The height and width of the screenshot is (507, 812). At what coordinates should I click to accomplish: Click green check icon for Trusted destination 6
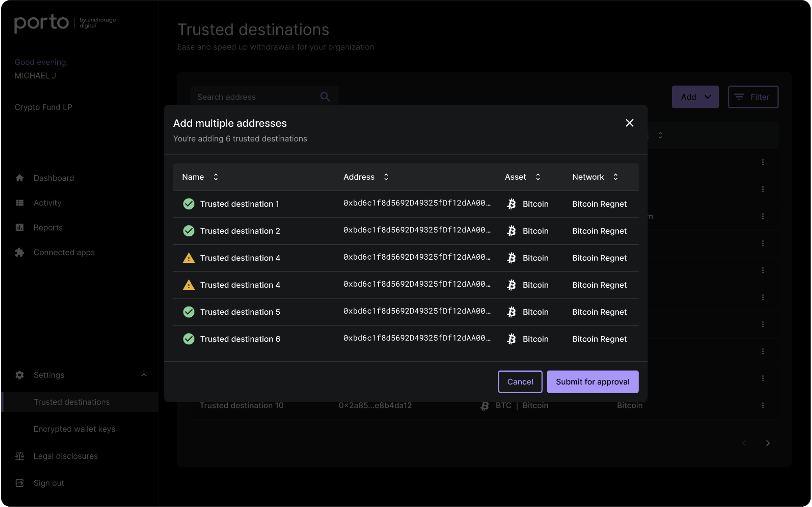click(x=189, y=339)
